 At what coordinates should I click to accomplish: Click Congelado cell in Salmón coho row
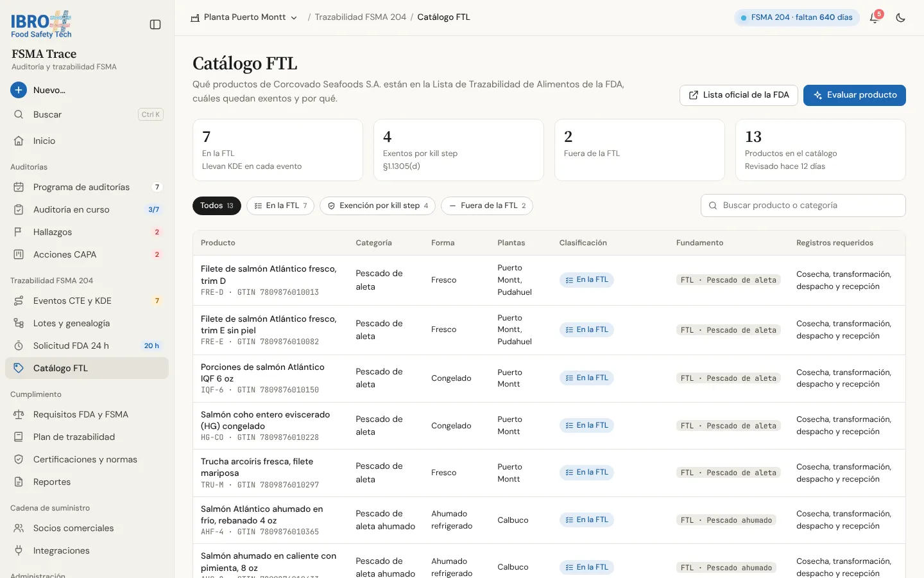[x=451, y=426]
